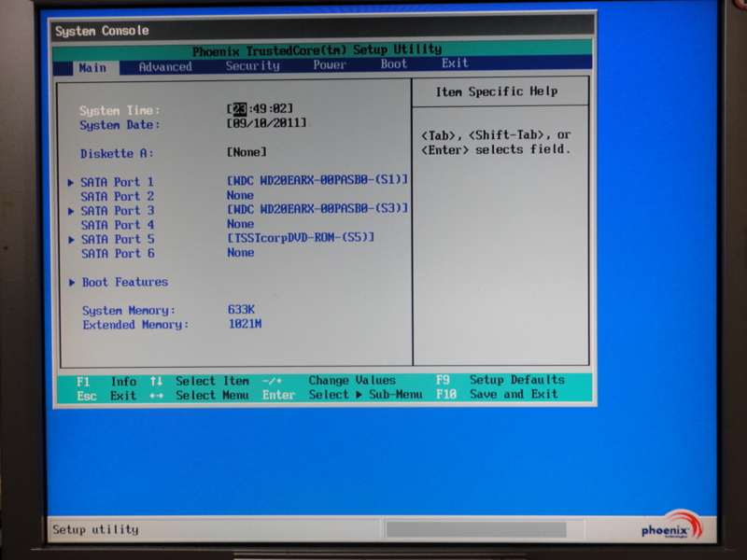
Task: Click the Phoenix TrustedCore Setup Utility title
Action: 317,50
